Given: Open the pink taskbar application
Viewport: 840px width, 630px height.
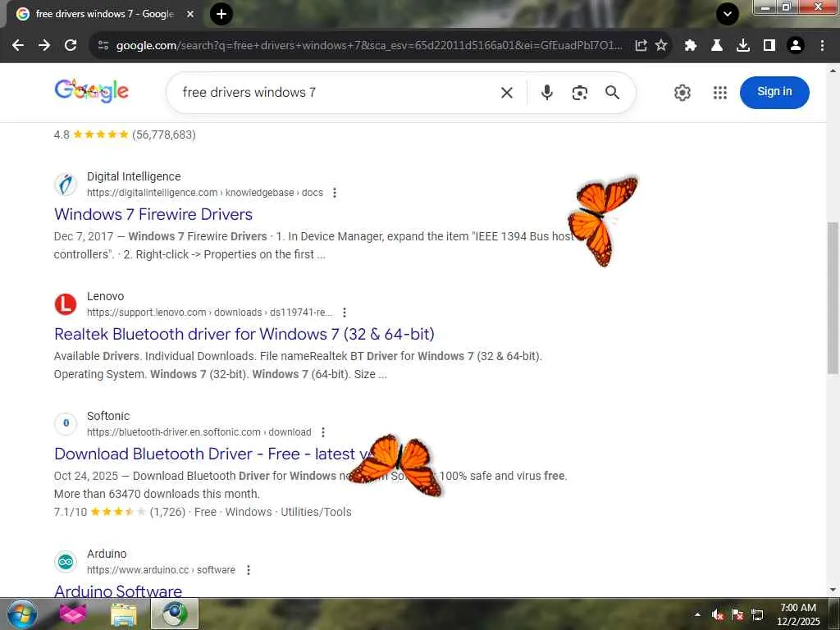Looking at the screenshot, I should pyautogui.click(x=73, y=614).
